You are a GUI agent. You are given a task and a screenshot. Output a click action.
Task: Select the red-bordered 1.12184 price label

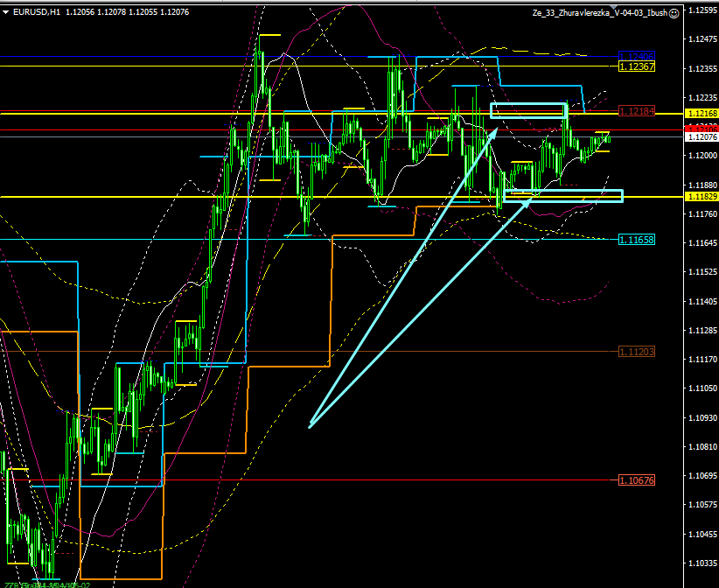click(x=636, y=111)
